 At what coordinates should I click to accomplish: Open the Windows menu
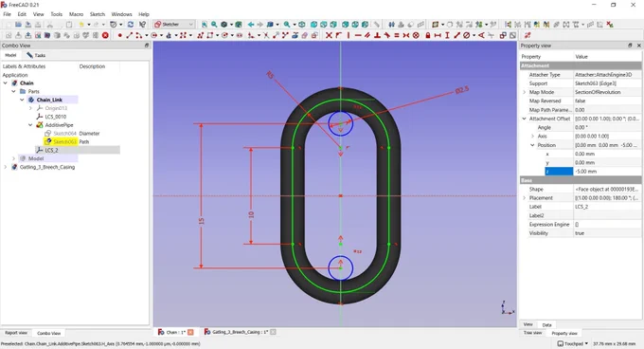[121, 14]
